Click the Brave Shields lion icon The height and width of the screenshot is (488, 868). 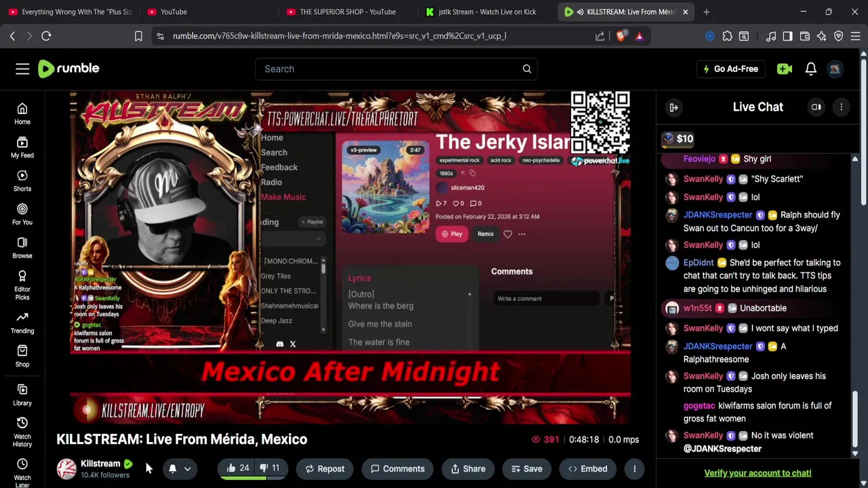(620, 36)
